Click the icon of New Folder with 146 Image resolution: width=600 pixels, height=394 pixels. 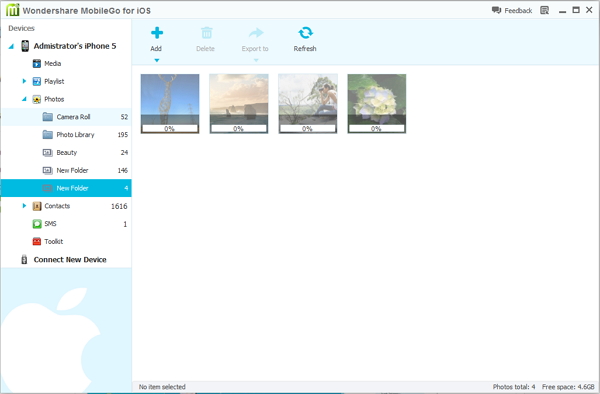click(47, 170)
